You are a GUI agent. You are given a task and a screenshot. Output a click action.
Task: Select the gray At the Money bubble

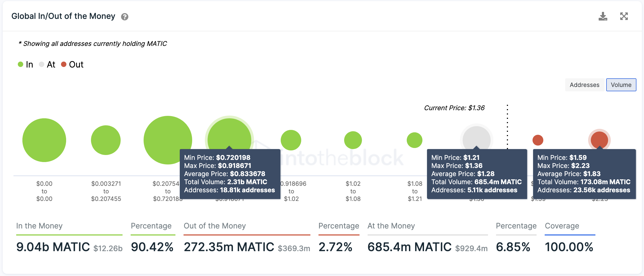[477, 137]
